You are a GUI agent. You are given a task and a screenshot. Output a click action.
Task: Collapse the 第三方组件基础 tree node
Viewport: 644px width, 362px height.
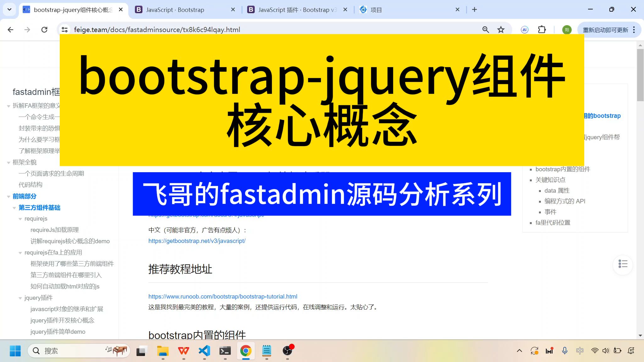pyautogui.click(x=14, y=208)
